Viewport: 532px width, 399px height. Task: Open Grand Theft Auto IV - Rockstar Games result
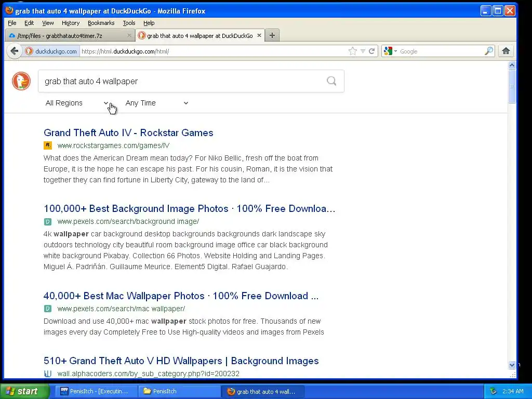[x=128, y=132]
